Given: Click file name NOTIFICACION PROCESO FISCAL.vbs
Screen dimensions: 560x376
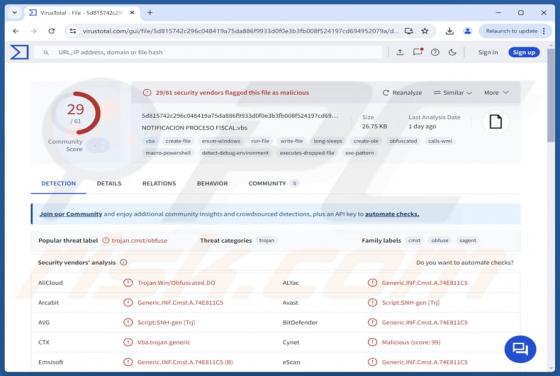Looking at the screenshot, I should coord(194,127).
